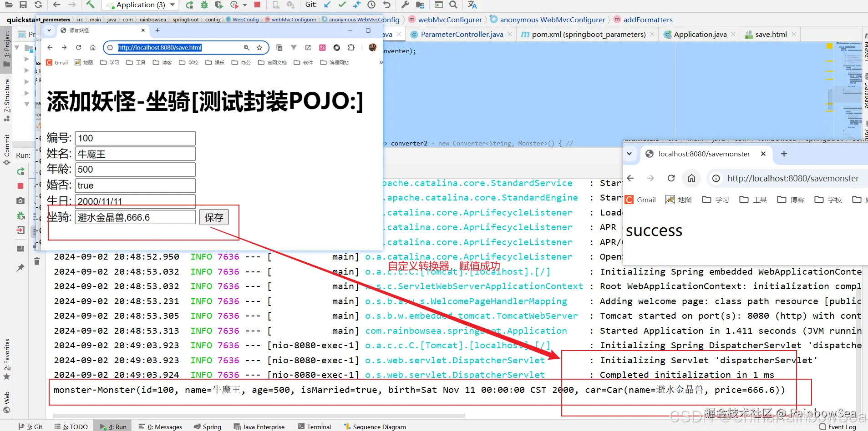Click the 坐骑 input field with 避水金晶兽,666.6
The height and width of the screenshot is (431, 868).
tap(135, 217)
